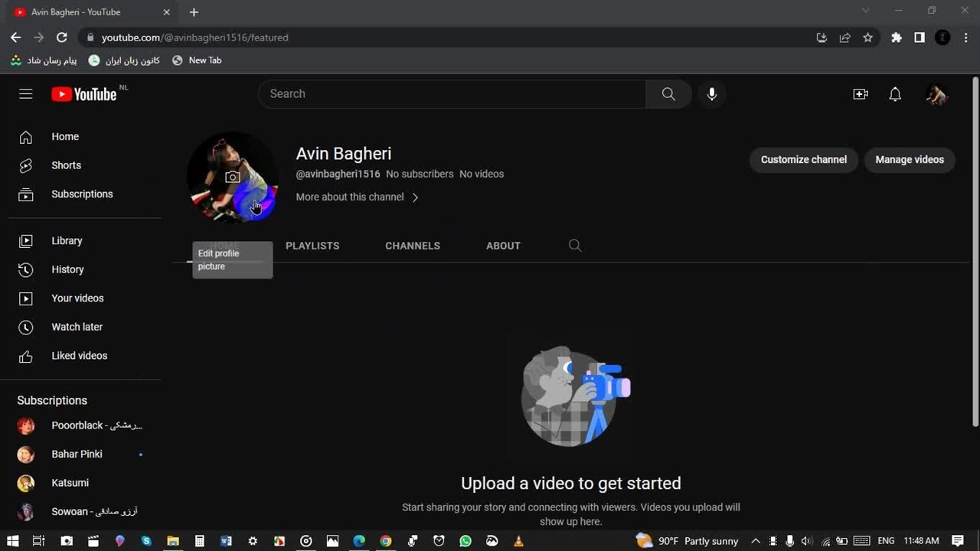The image size is (980, 551).
Task: Select History in the sidebar
Action: pyautogui.click(x=67, y=269)
